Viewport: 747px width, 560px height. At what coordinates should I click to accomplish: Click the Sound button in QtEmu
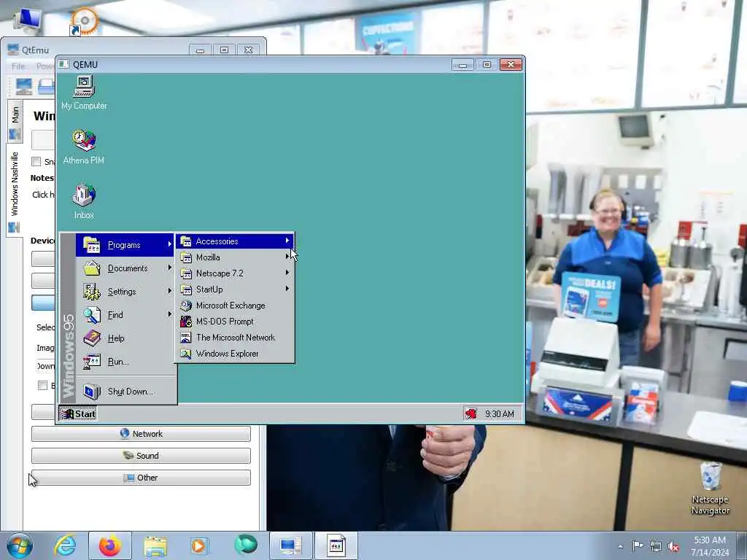(x=141, y=456)
